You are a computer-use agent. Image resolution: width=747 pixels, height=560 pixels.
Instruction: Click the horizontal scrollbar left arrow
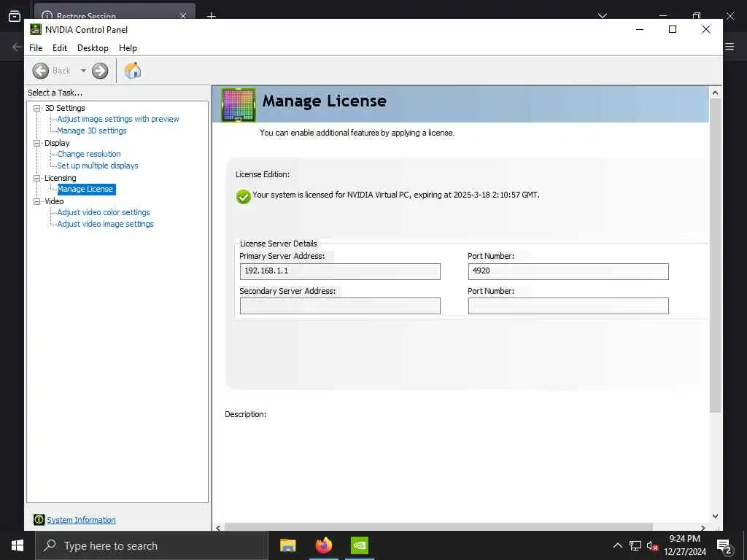pos(218,528)
